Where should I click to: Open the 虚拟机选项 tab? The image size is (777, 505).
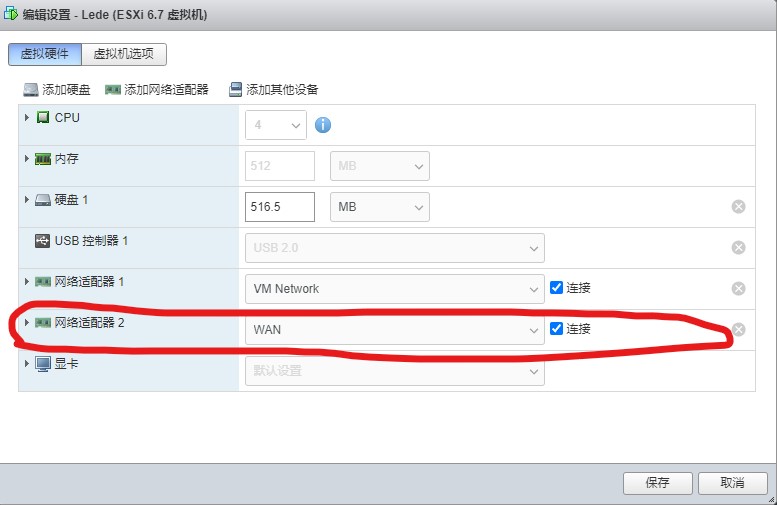click(x=124, y=54)
